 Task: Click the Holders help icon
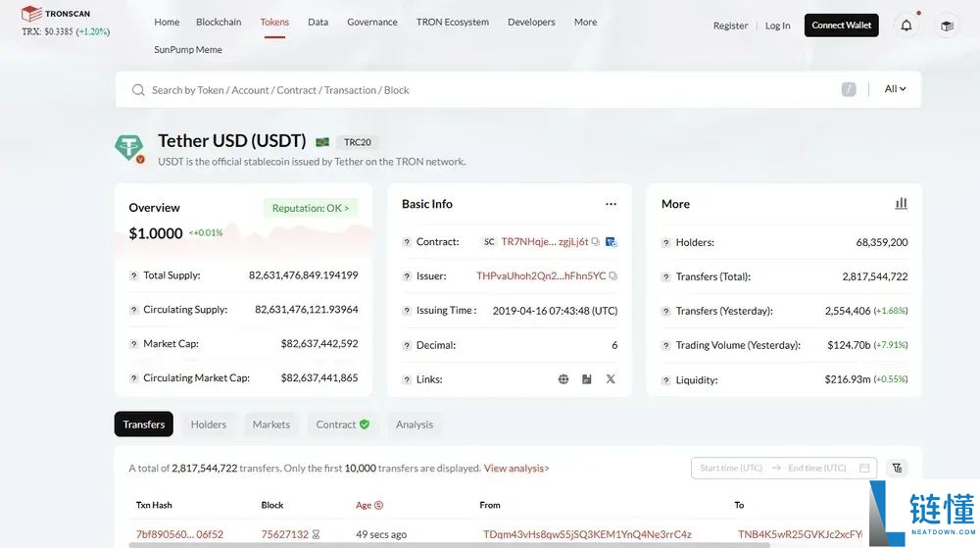click(665, 243)
